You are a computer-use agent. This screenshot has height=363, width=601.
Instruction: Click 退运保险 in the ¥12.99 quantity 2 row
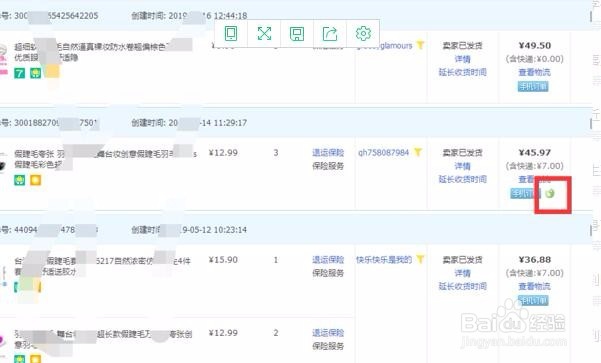pos(328,333)
